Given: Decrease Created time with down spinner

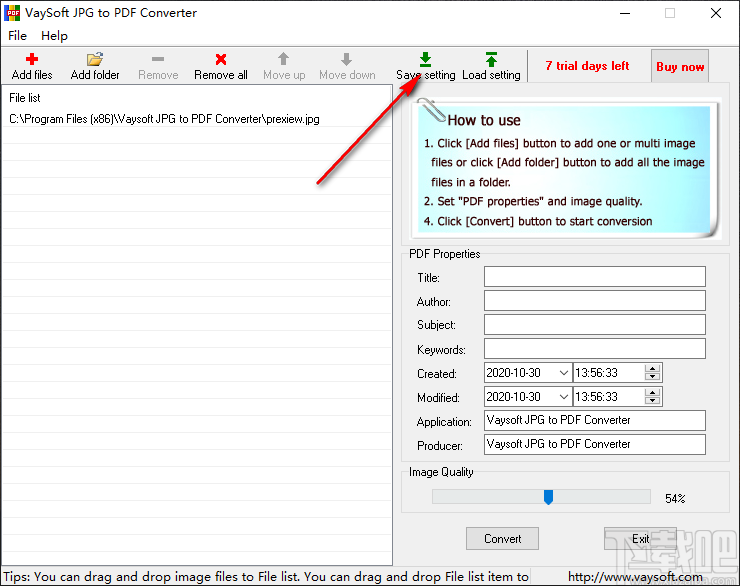Looking at the screenshot, I should [x=652, y=377].
